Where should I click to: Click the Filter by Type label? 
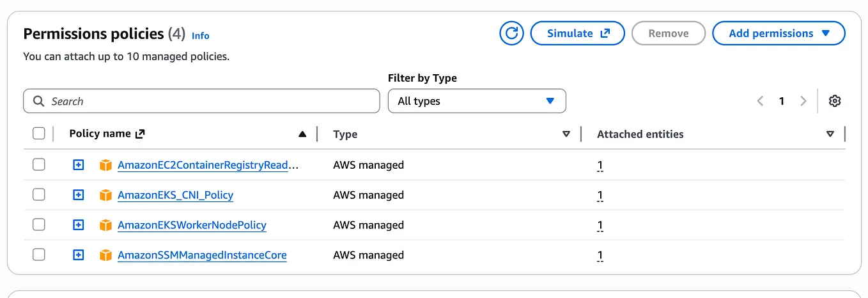coord(422,78)
